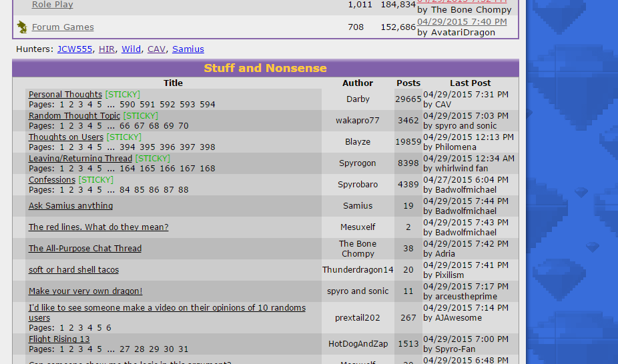This screenshot has height=364, width=618.
Task: Select the post count 29665
Action: [408, 99]
